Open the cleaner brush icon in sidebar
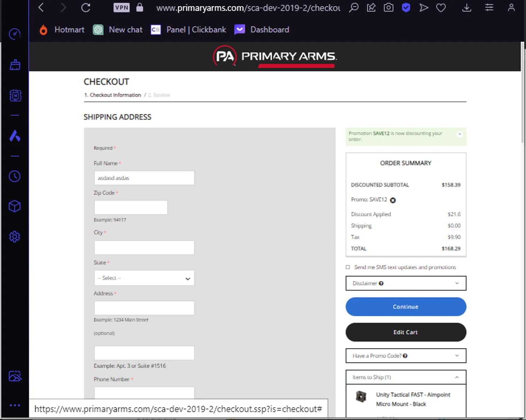Screen dimensions: 526x420 click(x=15, y=65)
